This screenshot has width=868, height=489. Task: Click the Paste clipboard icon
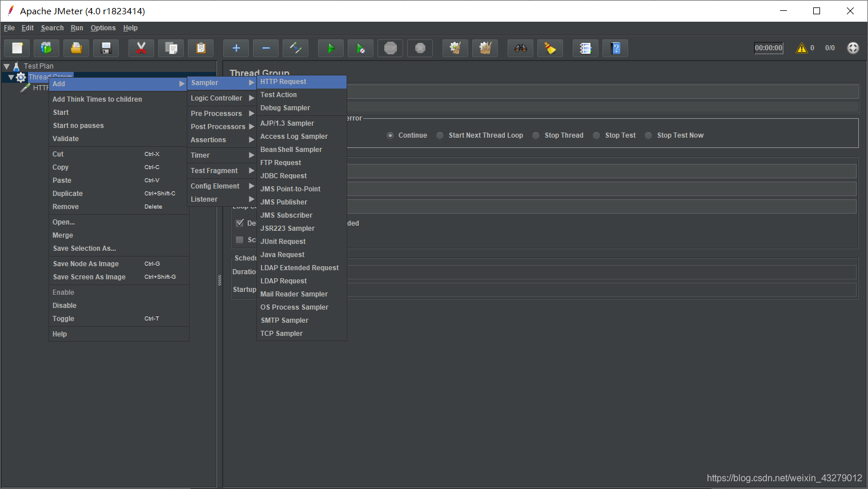(201, 48)
